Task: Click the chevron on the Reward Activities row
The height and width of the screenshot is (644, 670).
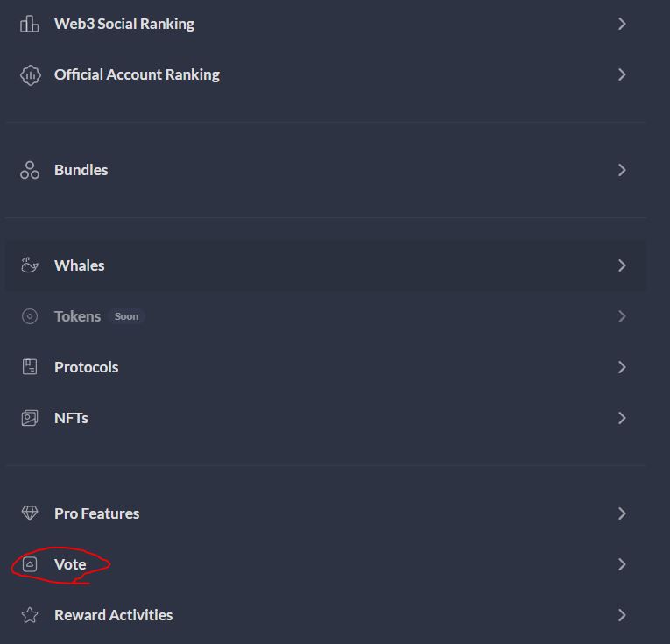Action: (x=622, y=615)
